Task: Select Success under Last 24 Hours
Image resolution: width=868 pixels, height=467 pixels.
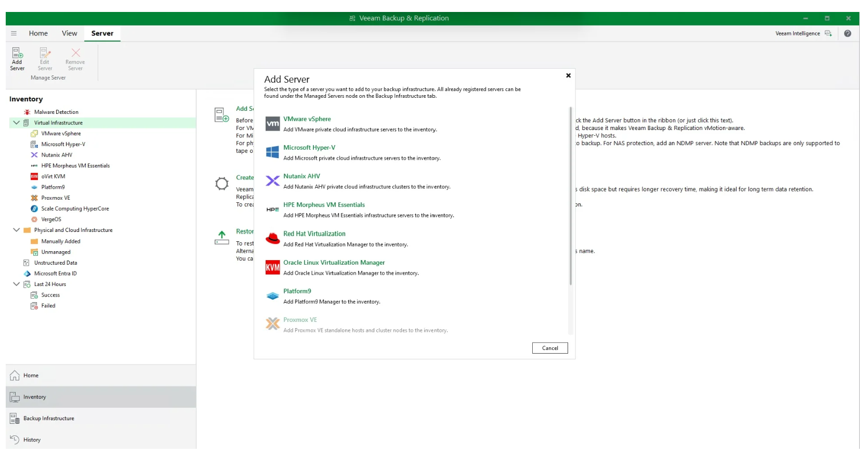Action: tap(50, 295)
